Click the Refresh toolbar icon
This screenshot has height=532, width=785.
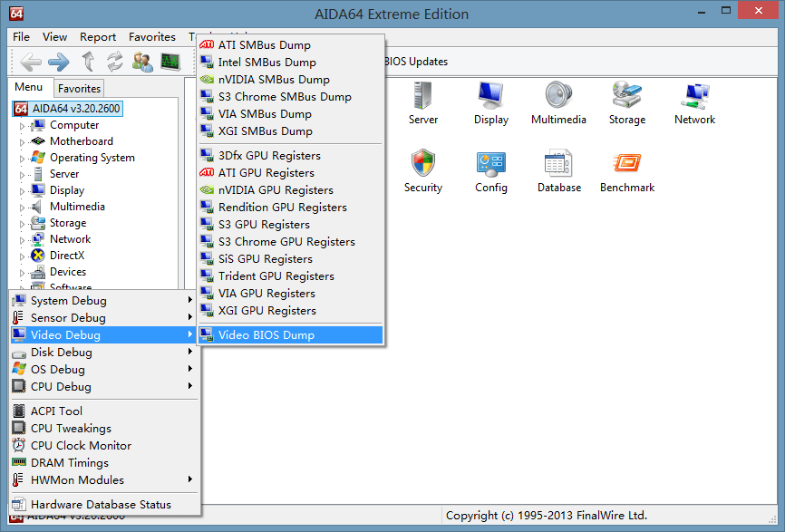(115, 62)
